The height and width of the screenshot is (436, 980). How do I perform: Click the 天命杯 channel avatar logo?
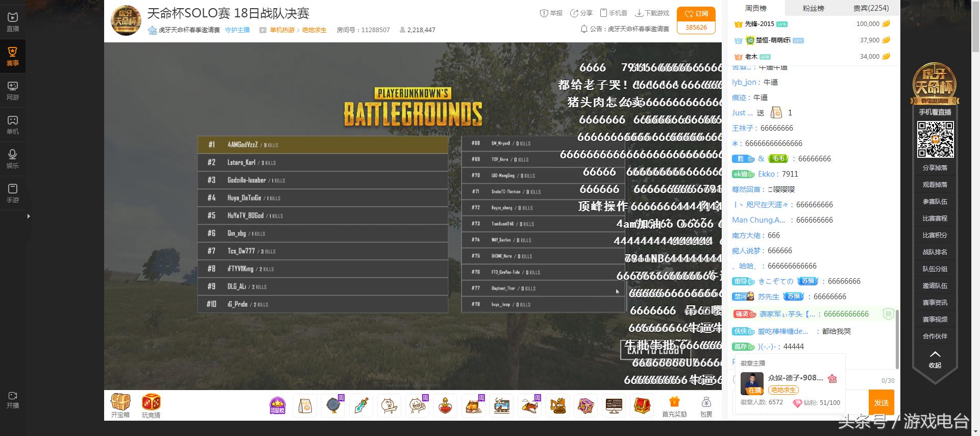(x=126, y=20)
